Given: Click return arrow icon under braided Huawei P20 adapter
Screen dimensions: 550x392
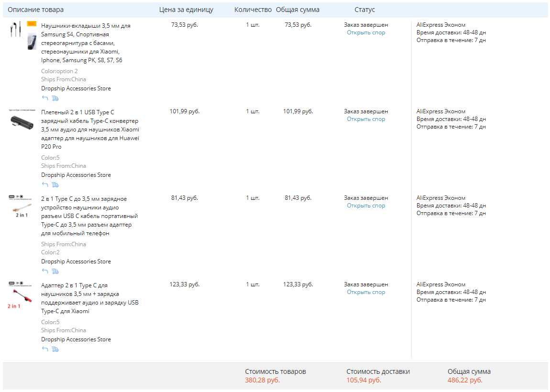Looking at the screenshot, I should pyautogui.click(x=45, y=185).
